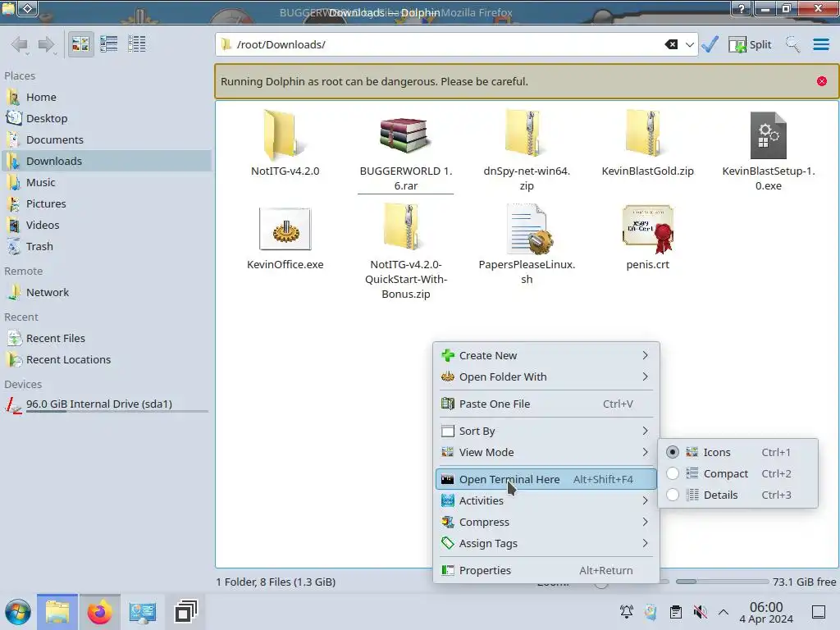Image resolution: width=840 pixels, height=630 pixels.
Task: Select KevinBlastGold.zip file icon
Action: point(647,134)
